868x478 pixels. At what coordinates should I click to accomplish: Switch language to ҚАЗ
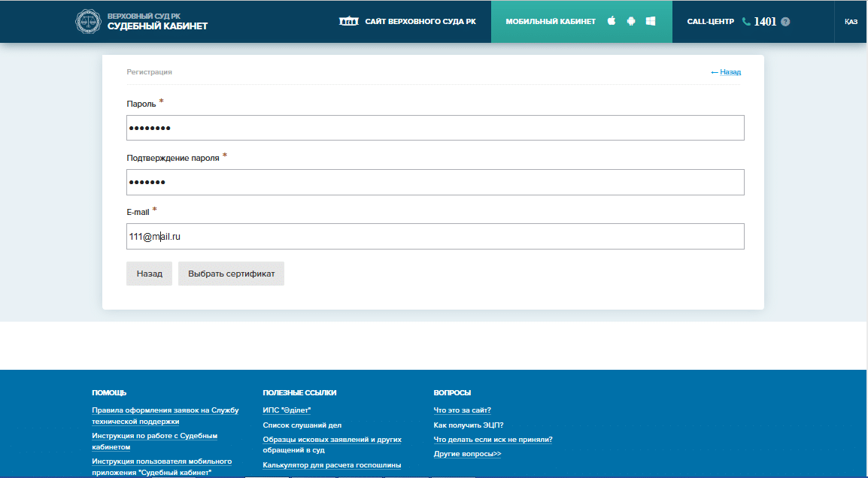pyautogui.click(x=851, y=22)
